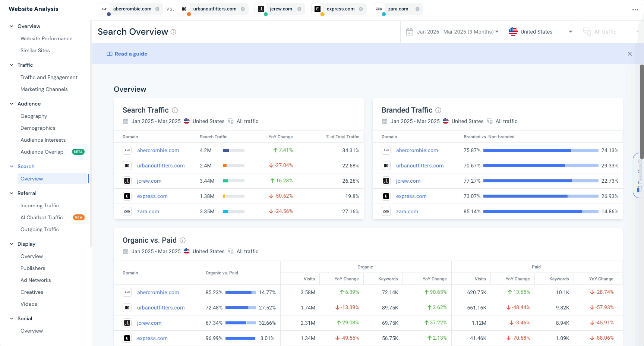Click urbanoutfitters.com organic vs paid bar
644x346 pixels.
point(241,308)
